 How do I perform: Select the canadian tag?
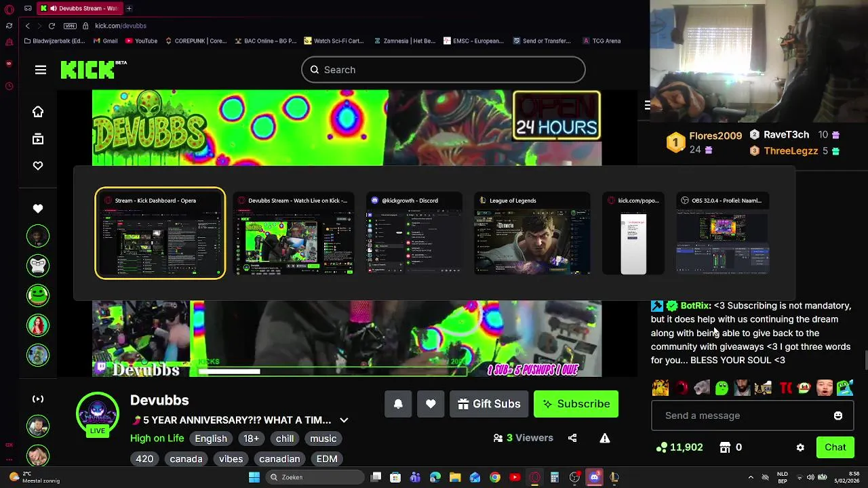(x=279, y=459)
